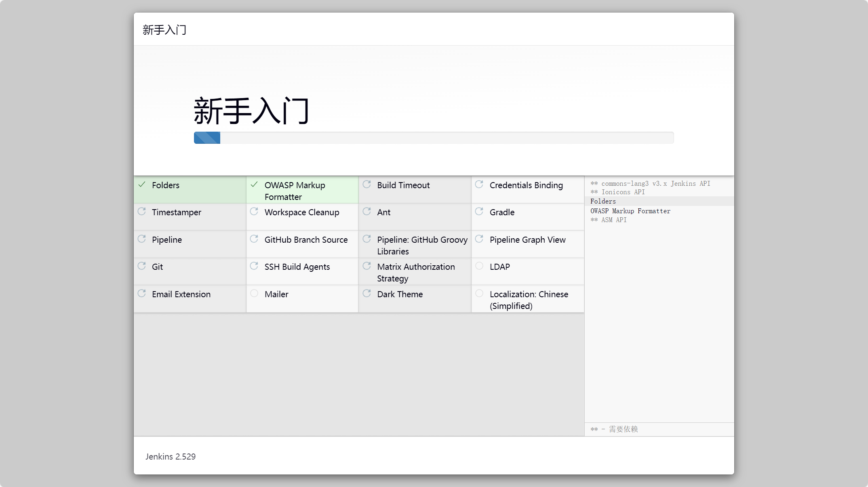Click the blue installation progress bar
Image resolution: width=868 pixels, height=487 pixels.
[207, 138]
